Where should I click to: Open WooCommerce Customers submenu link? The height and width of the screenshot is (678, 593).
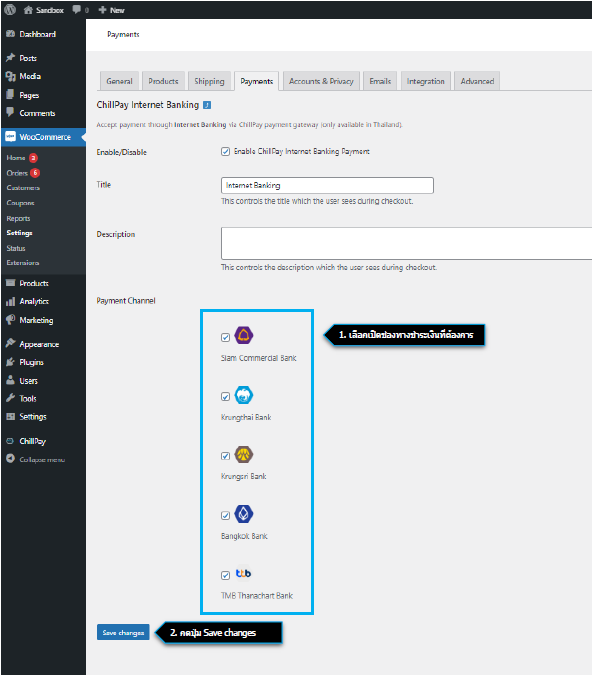coord(23,188)
